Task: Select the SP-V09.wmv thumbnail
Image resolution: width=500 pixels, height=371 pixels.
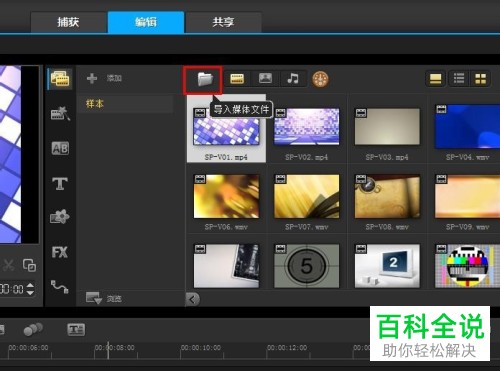Action: click(x=467, y=197)
